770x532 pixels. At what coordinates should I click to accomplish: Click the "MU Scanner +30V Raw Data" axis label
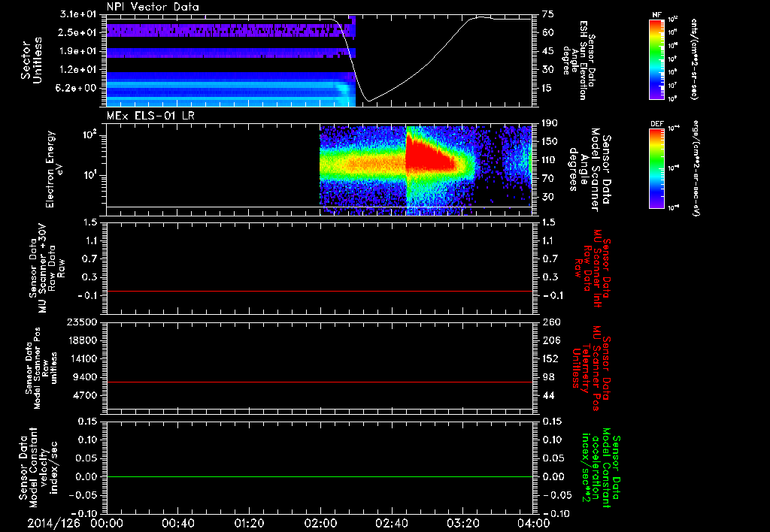point(47,268)
